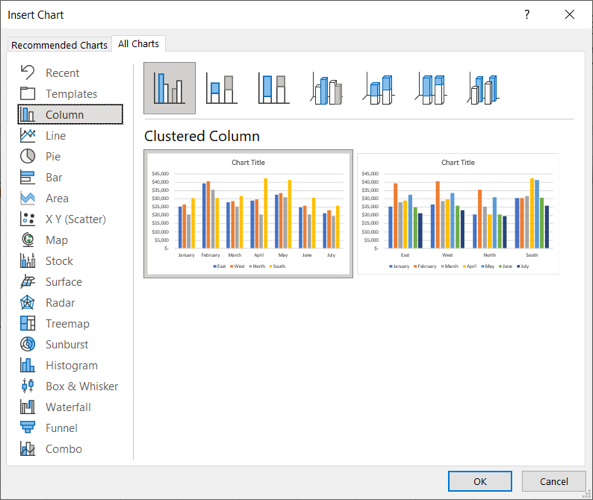Select the Waterfall chart category
The image size is (593, 500).
pyautogui.click(x=70, y=407)
